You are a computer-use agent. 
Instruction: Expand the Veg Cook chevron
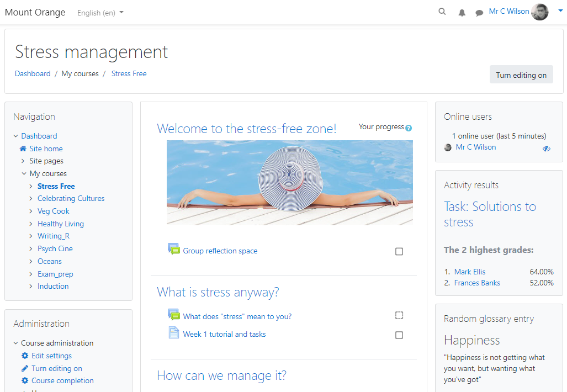pyautogui.click(x=31, y=211)
